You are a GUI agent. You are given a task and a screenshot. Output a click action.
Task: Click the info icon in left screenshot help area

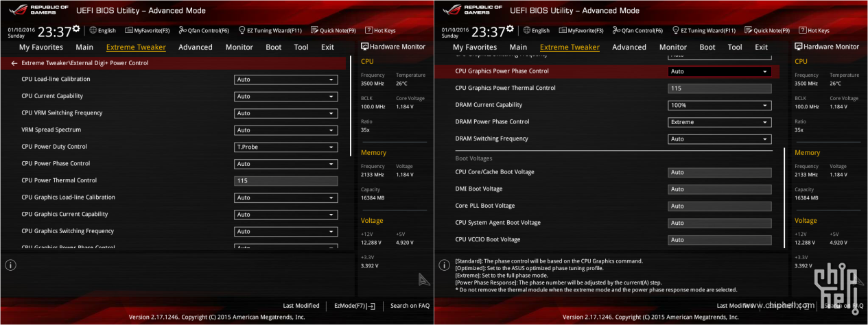[10, 265]
